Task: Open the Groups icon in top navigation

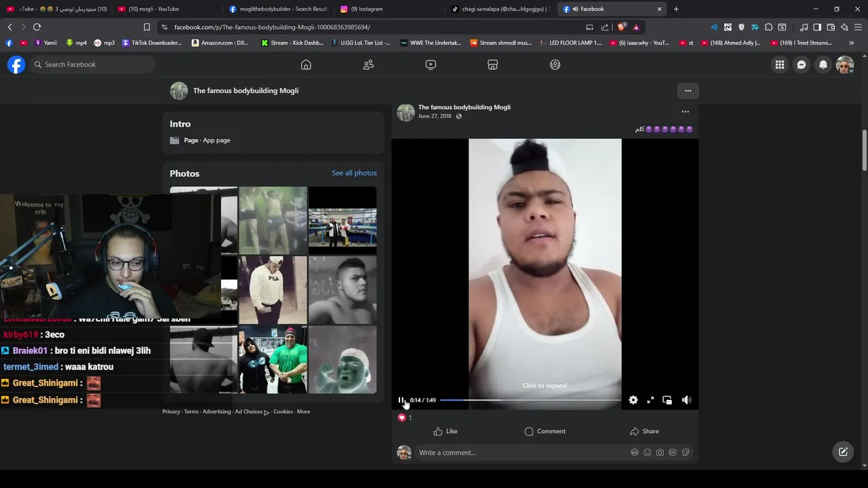Action: pyautogui.click(x=555, y=64)
